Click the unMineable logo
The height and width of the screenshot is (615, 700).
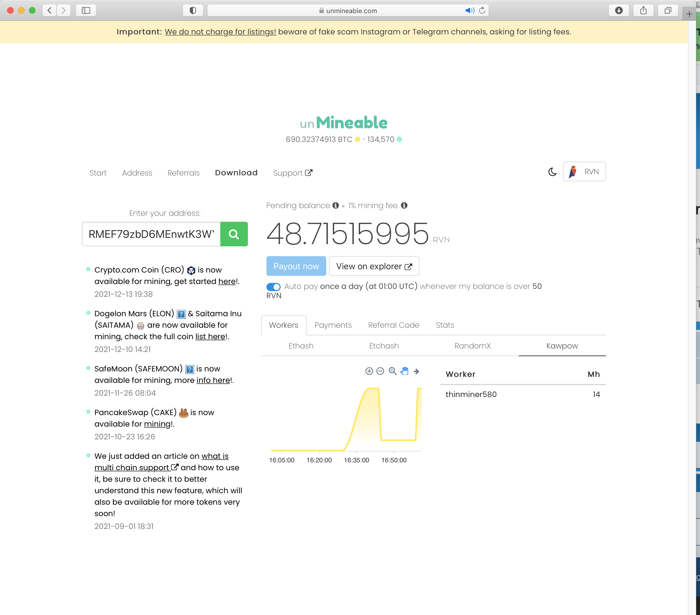tap(344, 122)
